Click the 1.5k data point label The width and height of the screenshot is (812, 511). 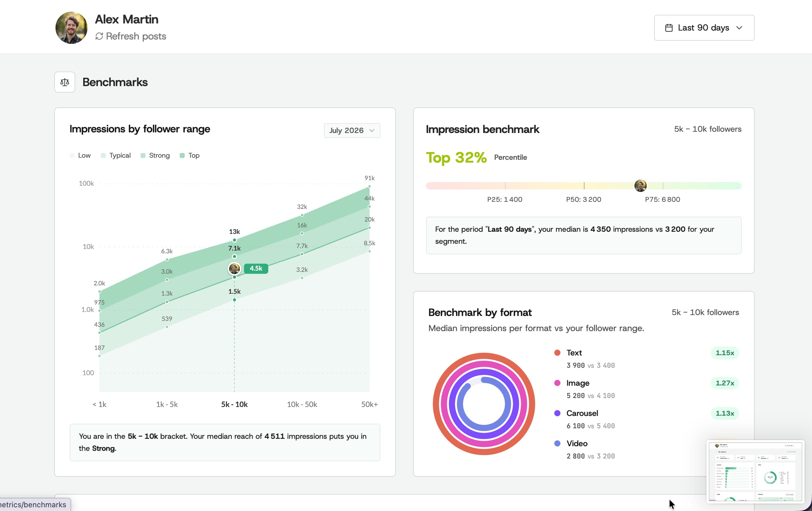point(234,291)
